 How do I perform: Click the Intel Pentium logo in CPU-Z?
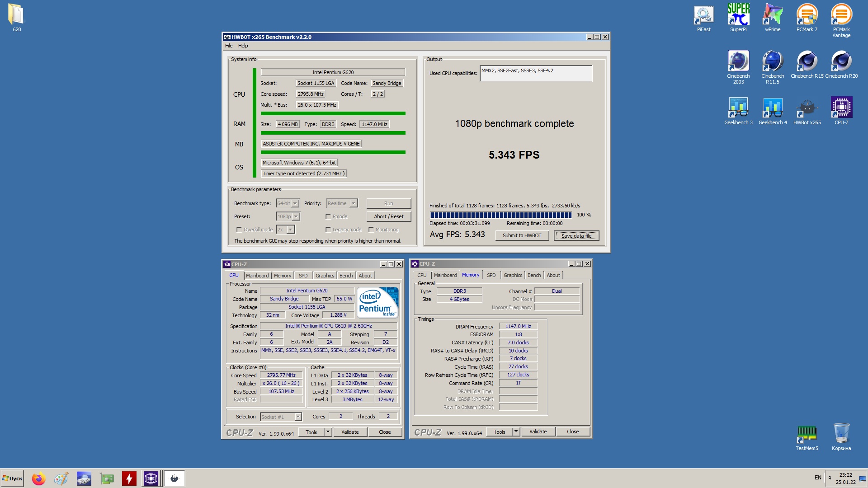[377, 302]
